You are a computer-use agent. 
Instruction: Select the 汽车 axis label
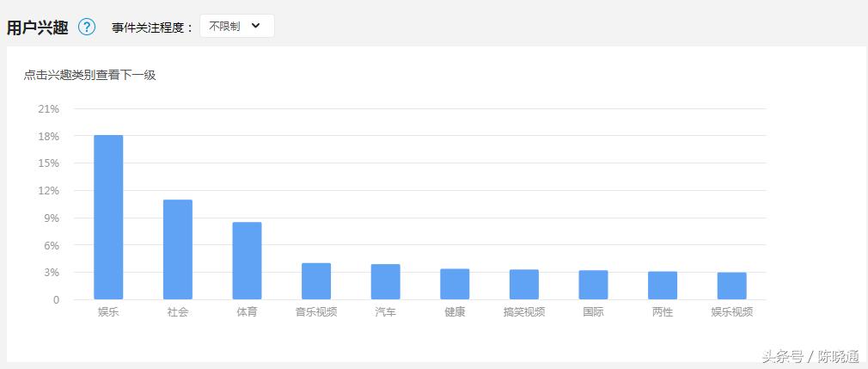[386, 312]
